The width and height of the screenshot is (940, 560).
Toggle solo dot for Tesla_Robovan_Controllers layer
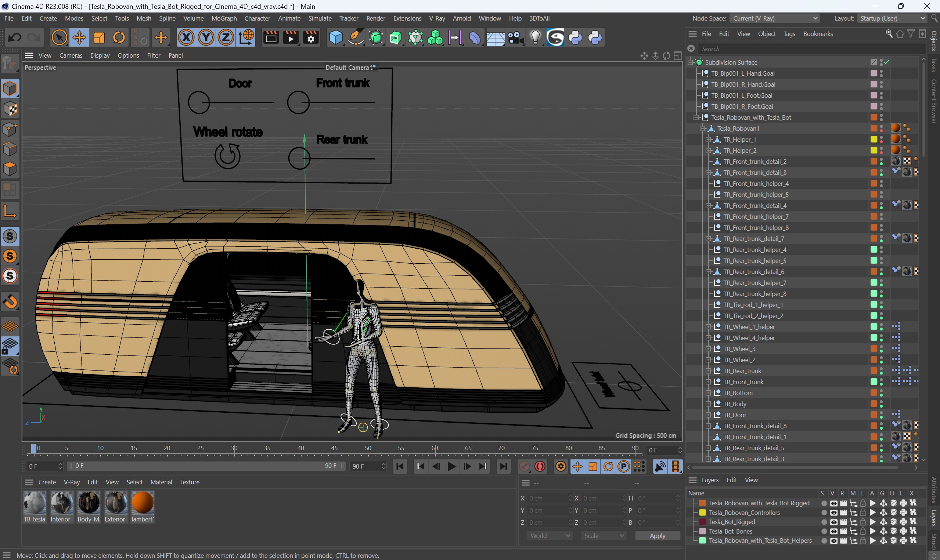click(824, 513)
